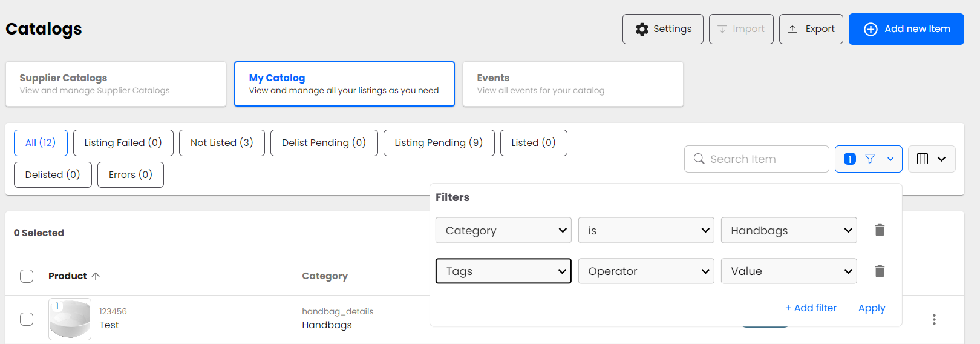
Task: Focus the Search Item field
Action: pos(763,159)
